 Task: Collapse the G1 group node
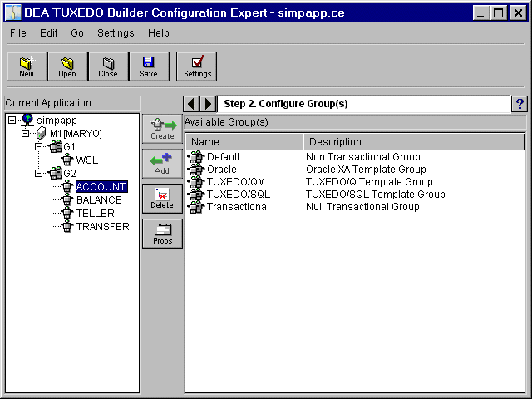[39, 146]
